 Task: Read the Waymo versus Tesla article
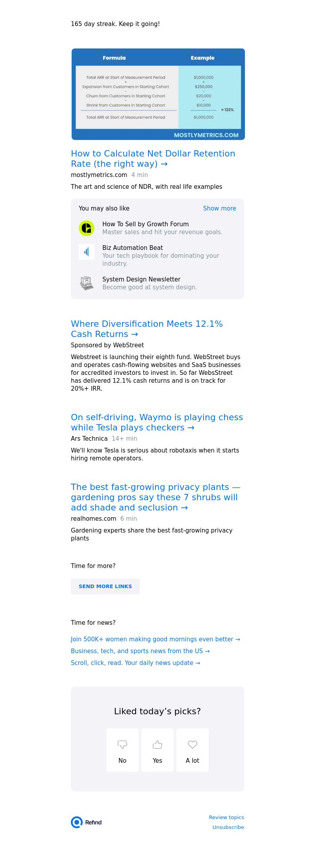157,422
